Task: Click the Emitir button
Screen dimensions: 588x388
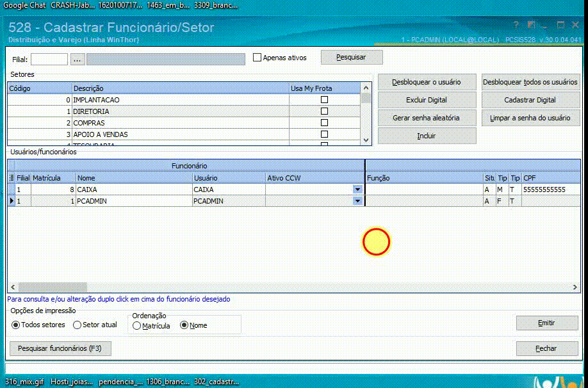Action: 547,323
